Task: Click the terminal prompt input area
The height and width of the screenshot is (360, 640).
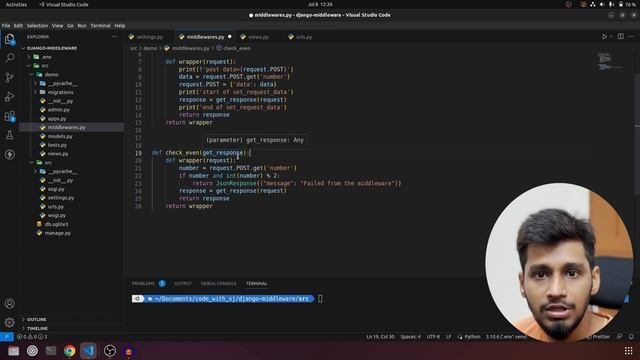Action: click(x=320, y=299)
